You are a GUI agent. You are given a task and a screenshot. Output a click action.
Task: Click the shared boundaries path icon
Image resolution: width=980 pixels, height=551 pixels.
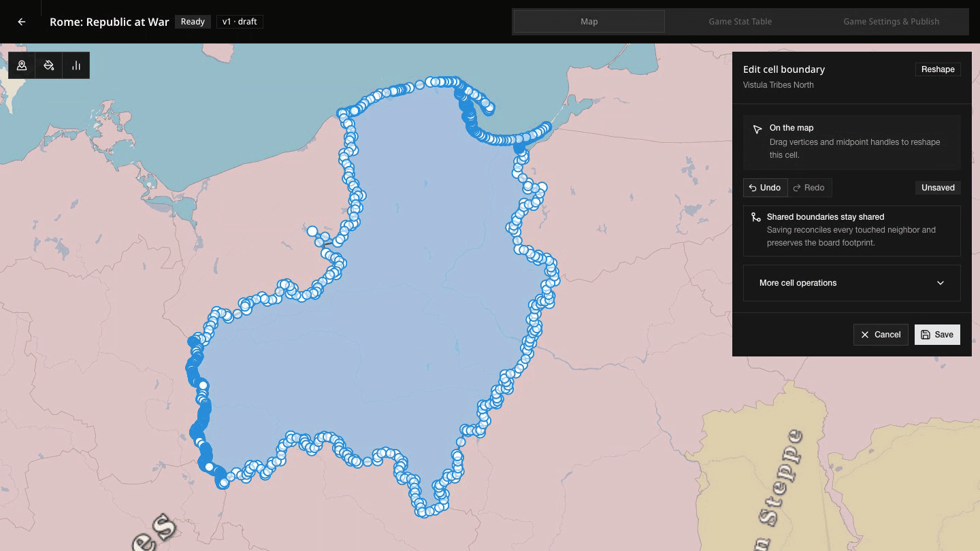755,217
